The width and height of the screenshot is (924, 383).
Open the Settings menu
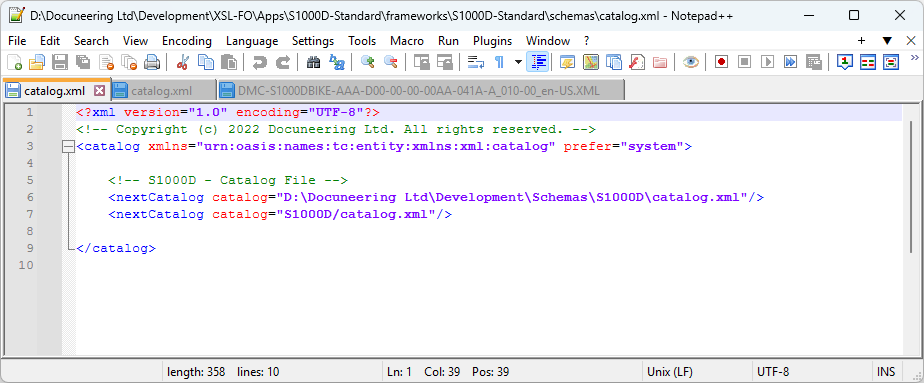(313, 41)
